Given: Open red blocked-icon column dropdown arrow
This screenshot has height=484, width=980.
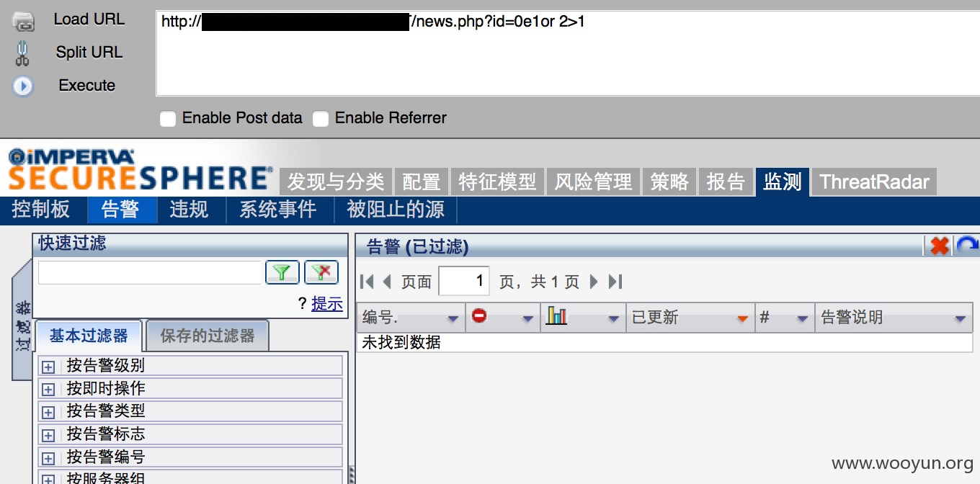Looking at the screenshot, I should [528, 319].
